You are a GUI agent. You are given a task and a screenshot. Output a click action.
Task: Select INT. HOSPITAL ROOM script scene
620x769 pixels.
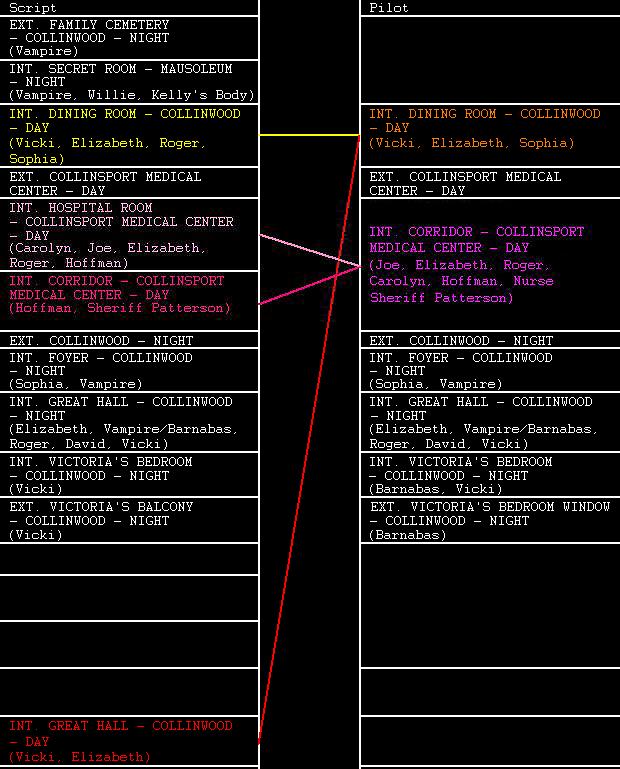pos(129,234)
